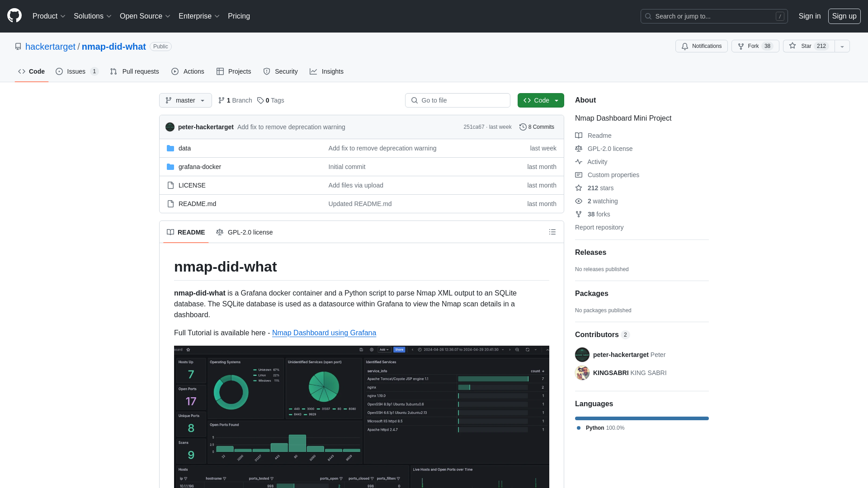Click the data folder icon
The width and height of the screenshot is (868, 488).
170,148
